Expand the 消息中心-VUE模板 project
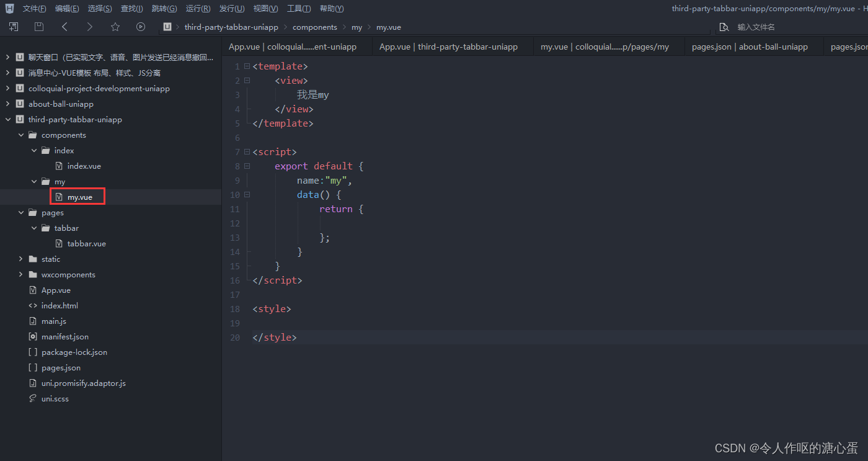Image resolution: width=868 pixels, height=461 pixels. tap(7, 73)
